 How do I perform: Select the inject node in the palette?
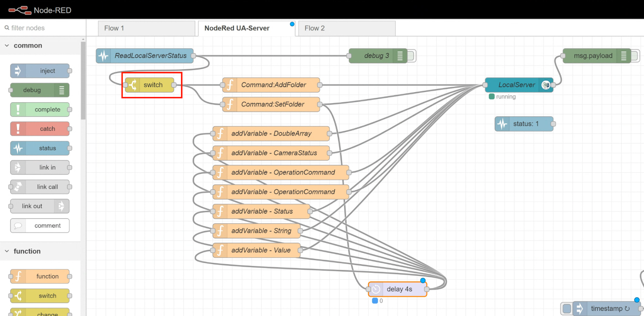point(40,71)
